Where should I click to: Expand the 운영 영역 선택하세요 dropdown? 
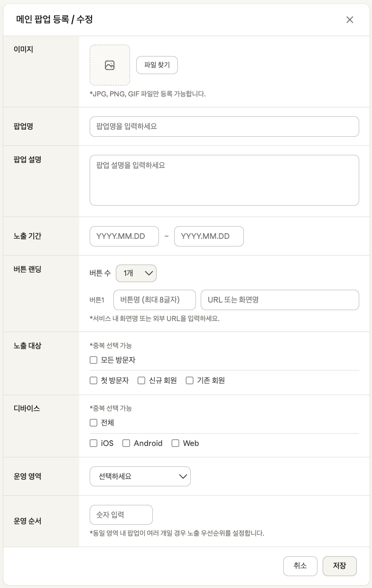140,476
